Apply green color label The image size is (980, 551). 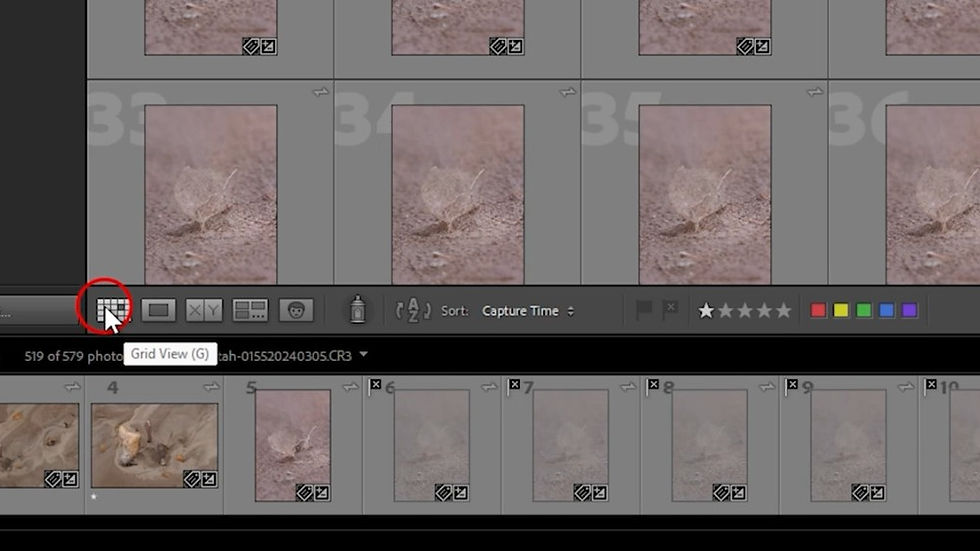tap(864, 310)
